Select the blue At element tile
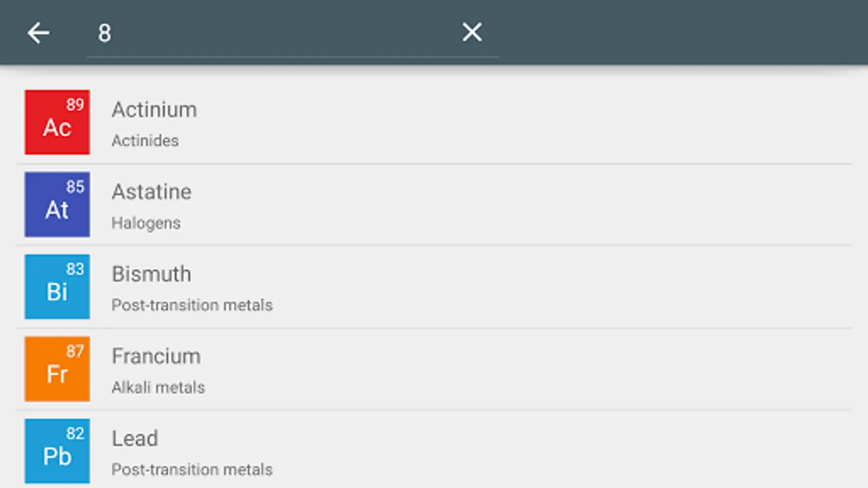This screenshot has width=868, height=488. (57, 204)
